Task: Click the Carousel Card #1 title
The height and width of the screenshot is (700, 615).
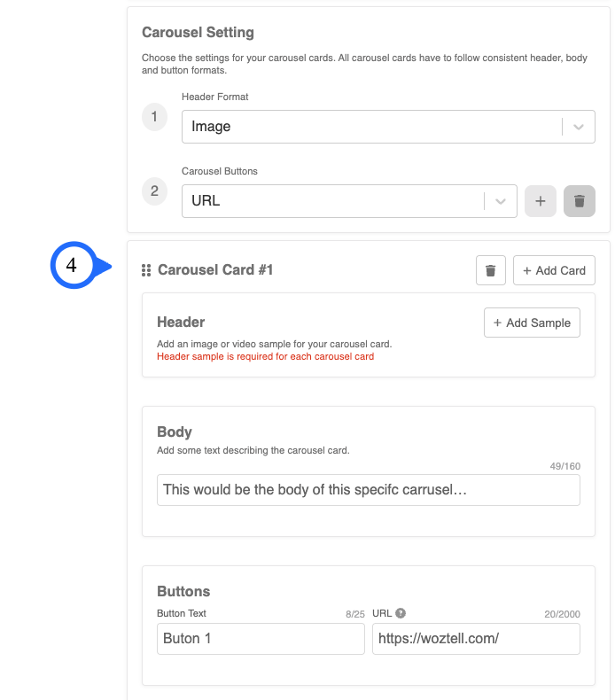Action: tap(215, 270)
